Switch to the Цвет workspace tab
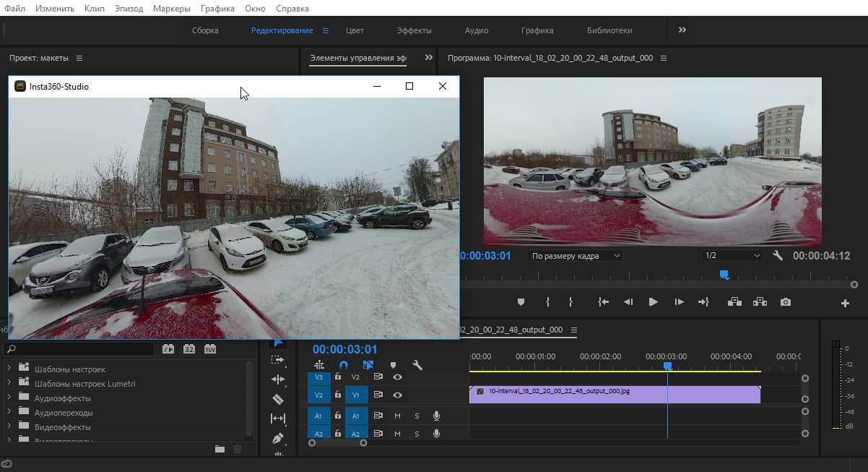The width and height of the screenshot is (868, 472). coord(355,30)
